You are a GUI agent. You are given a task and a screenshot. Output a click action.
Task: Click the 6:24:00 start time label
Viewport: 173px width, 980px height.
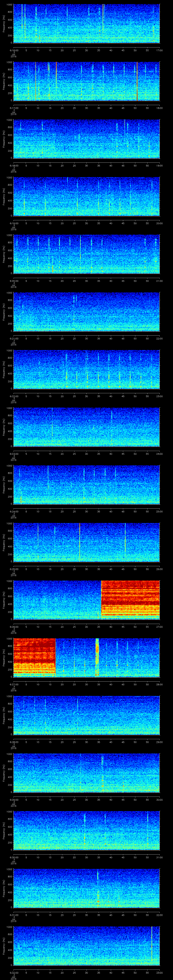pos(14,511)
